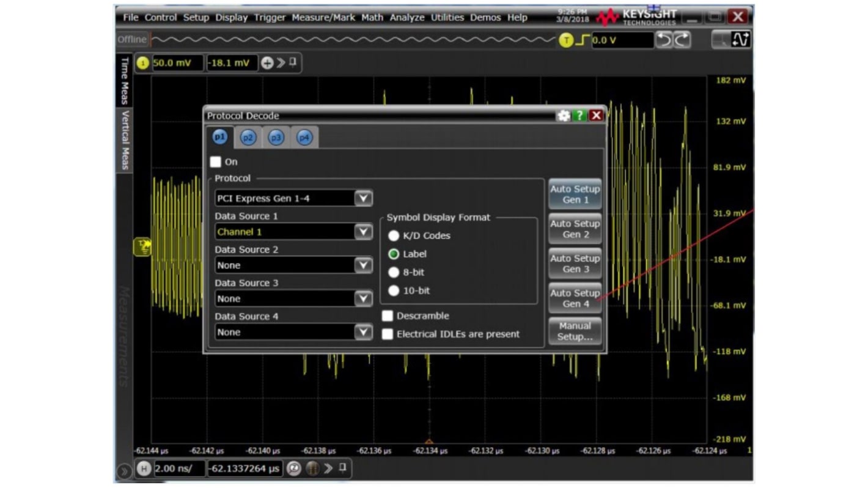Image resolution: width=868 pixels, height=488 pixels.
Task: Open the Analyze menu
Action: (x=407, y=17)
